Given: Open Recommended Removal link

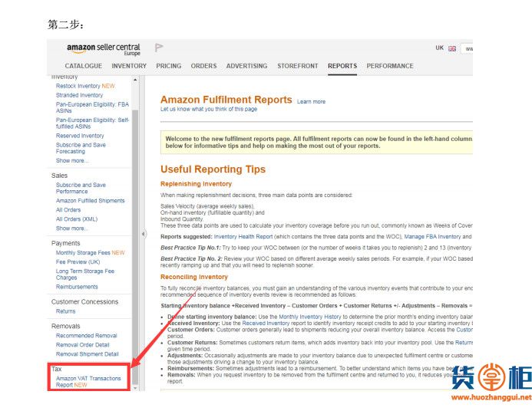Looking at the screenshot, I should tap(86, 335).
